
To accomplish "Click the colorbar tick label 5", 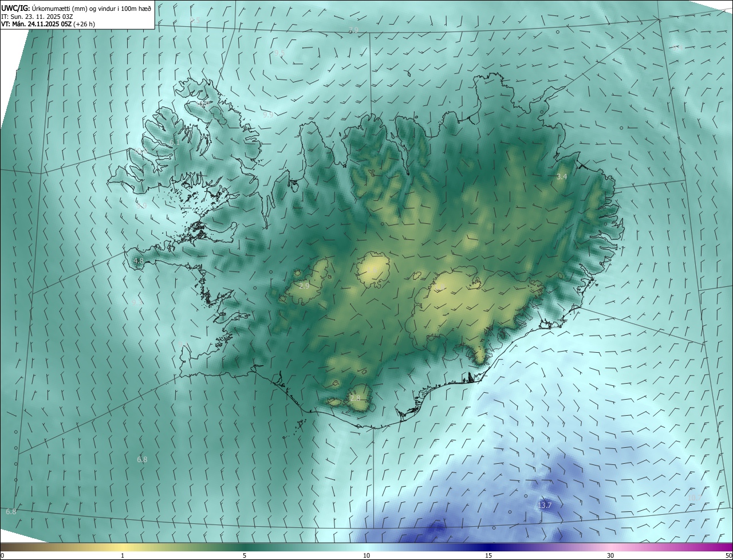I will [x=245, y=555].
